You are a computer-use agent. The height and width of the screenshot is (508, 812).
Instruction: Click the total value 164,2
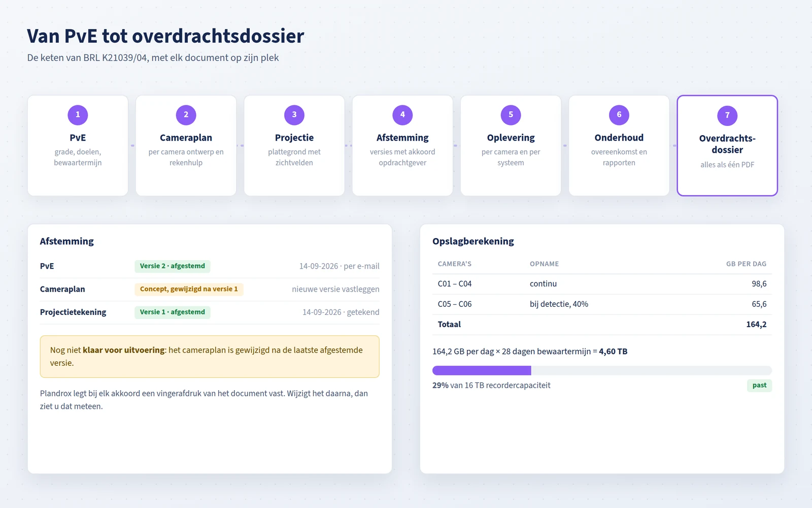pos(756,325)
